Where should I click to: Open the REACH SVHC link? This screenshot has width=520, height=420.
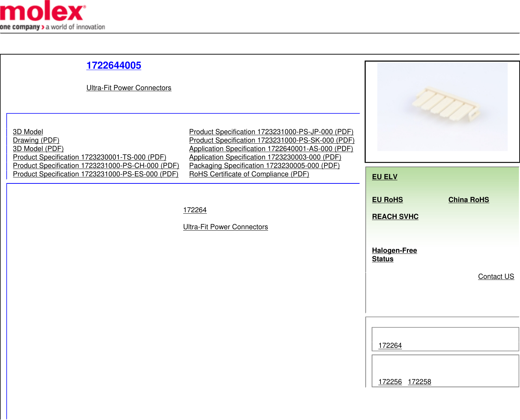395,217
